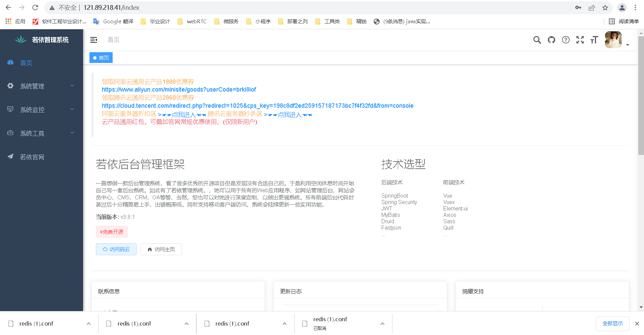Click the scrollbar down arrow
644x335 pixels.
(641, 307)
